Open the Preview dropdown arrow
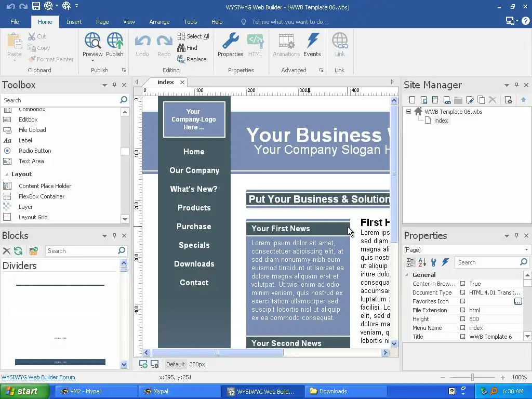Screen dimensions: 532x399 click(x=92, y=61)
